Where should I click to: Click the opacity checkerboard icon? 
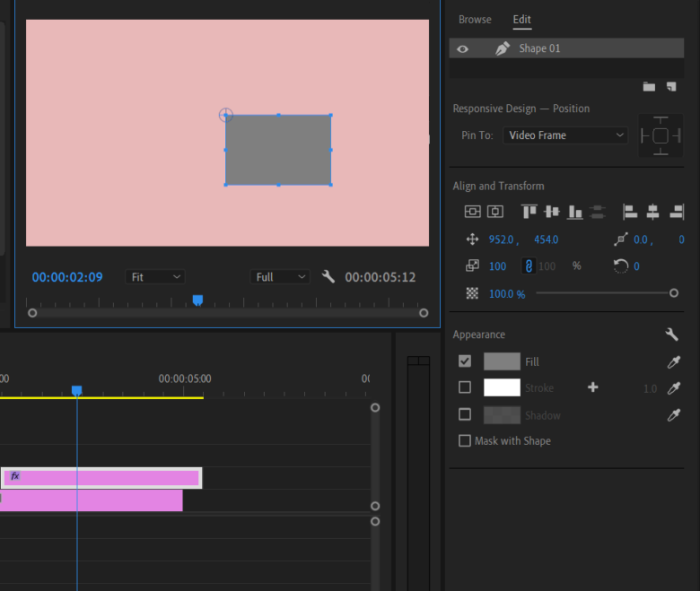coord(472,293)
